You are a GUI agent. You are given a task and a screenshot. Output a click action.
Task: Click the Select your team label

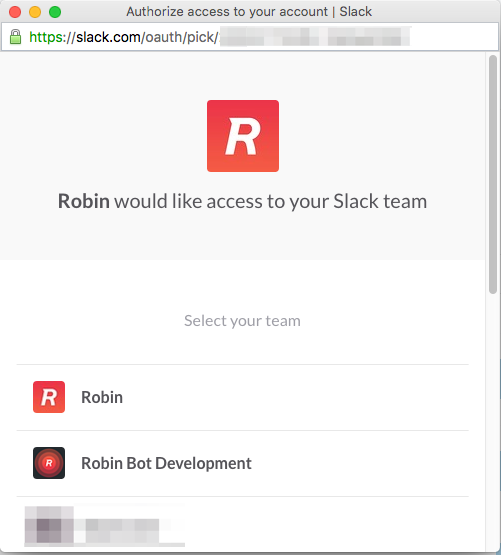[242, 321]
